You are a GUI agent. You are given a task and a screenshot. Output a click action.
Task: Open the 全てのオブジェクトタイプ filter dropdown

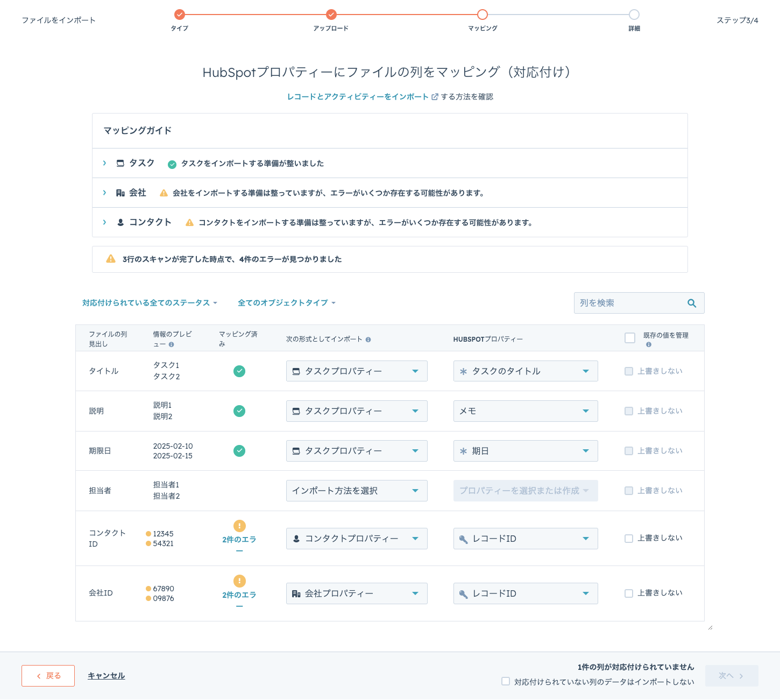287,303
